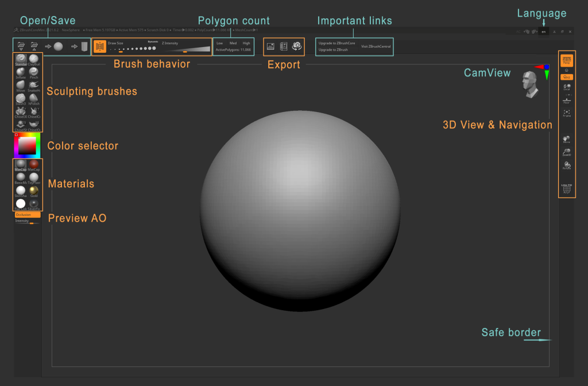Screen dimensions: 588x386
Task: Click Visit ZBrushCentral link
Action: pos(376,47)
